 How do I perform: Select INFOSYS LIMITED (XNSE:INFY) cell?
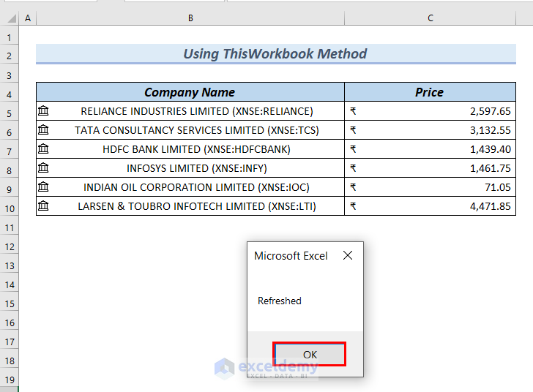point(190,168)
